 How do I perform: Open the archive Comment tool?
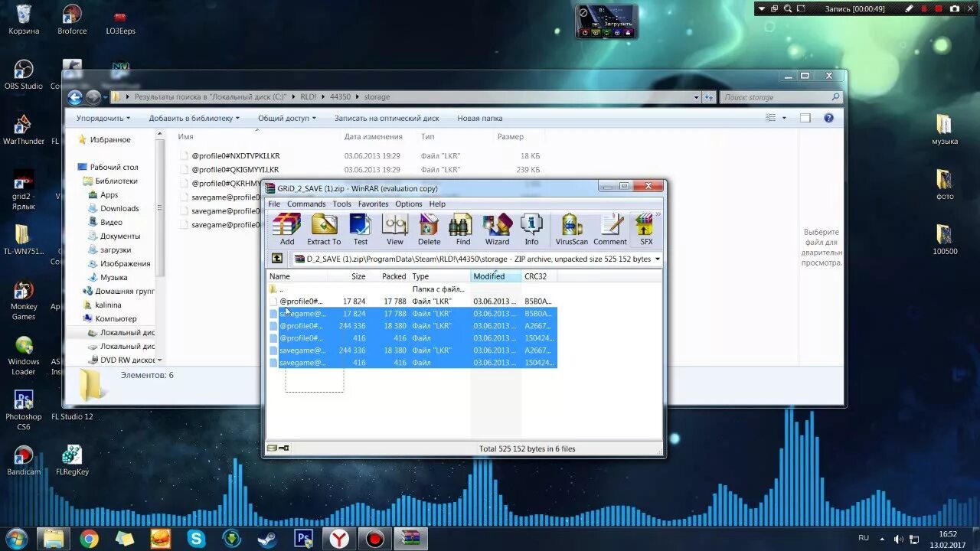610,230
